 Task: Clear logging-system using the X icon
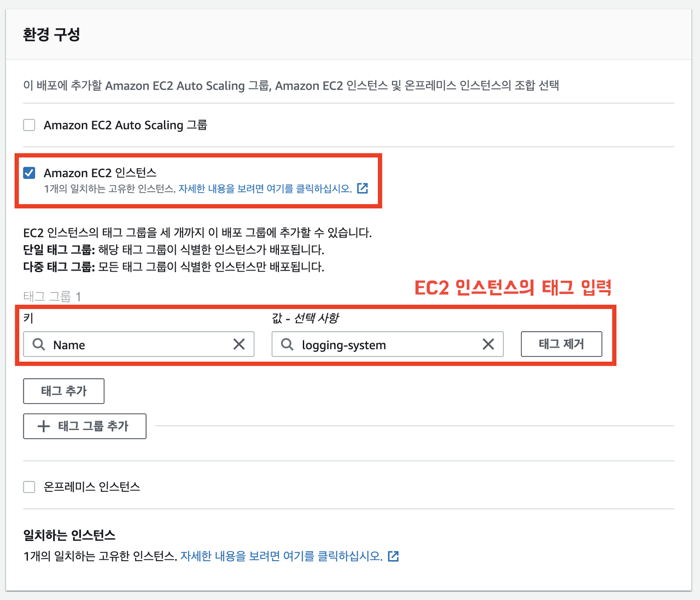[488, 344]
